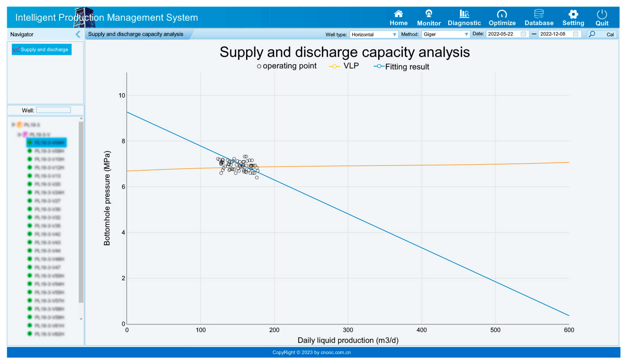
Task: Collapse the Navigator panel chevron
Action: (x=78, y=35)
